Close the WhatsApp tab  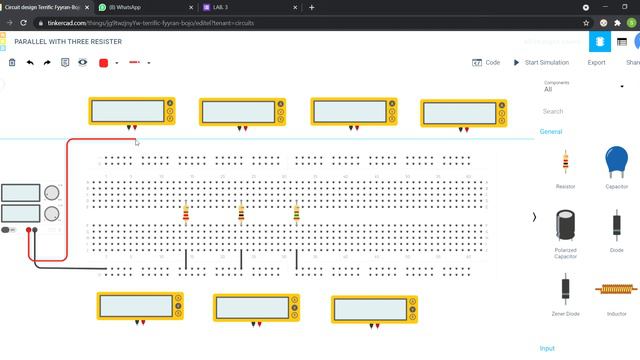[191, 7]
